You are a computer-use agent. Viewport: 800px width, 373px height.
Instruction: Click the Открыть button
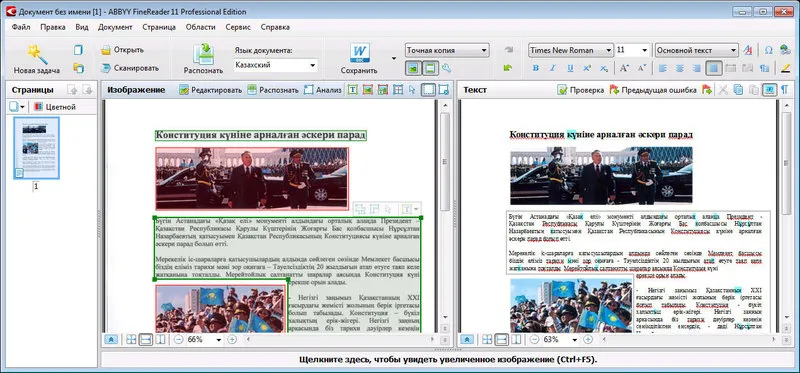pyautogui.click(x=122, y=50)
